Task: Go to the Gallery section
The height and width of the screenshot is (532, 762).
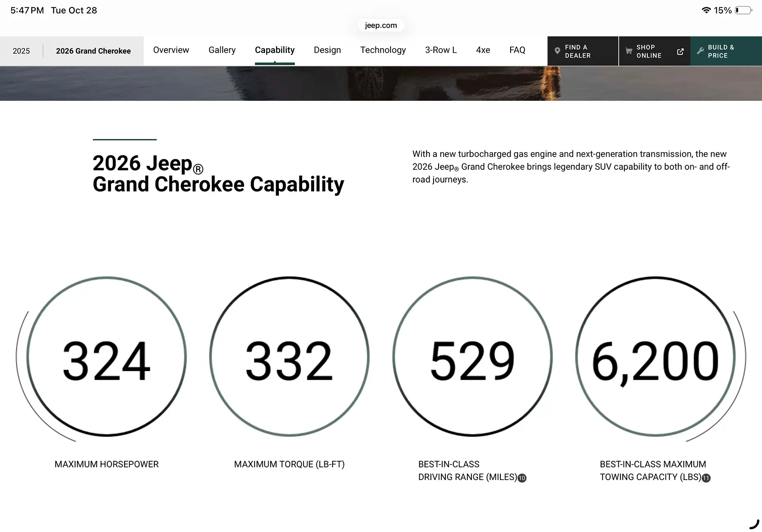Action: click(222, 50)
